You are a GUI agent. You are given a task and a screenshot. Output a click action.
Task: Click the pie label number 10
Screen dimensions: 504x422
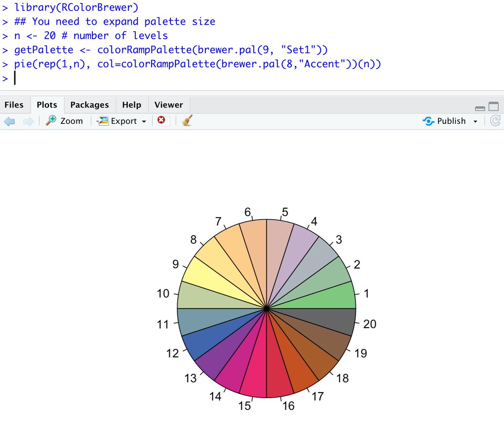point(163,294)
